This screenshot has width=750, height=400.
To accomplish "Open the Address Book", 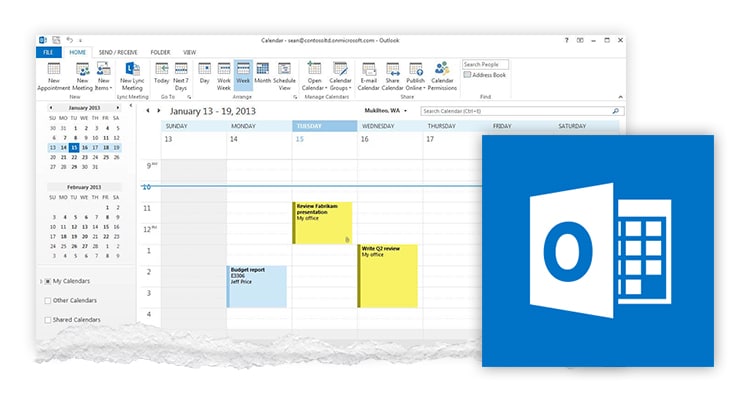I will pos(485,75).
